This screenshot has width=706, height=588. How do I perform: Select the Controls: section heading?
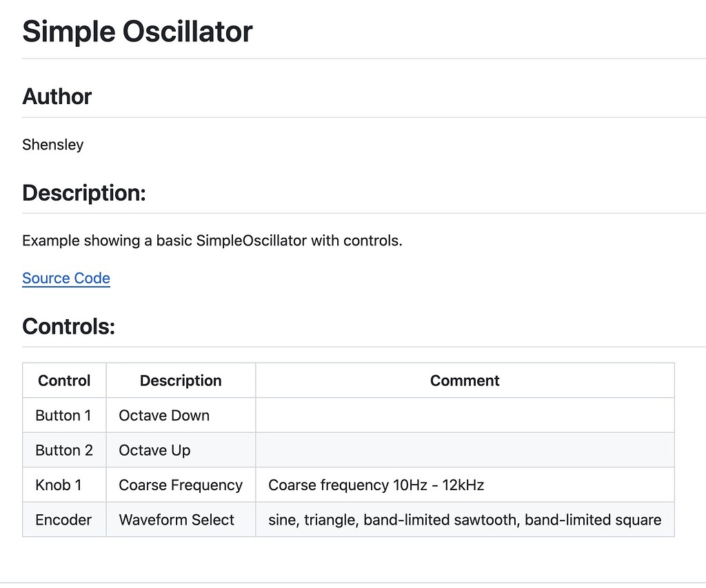tap(68, 326)
